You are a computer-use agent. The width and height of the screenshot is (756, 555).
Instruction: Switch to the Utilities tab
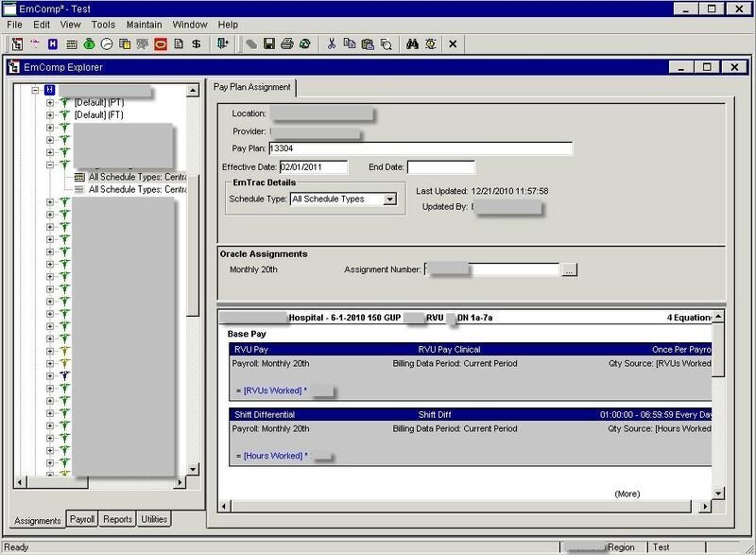pos(154,519)
